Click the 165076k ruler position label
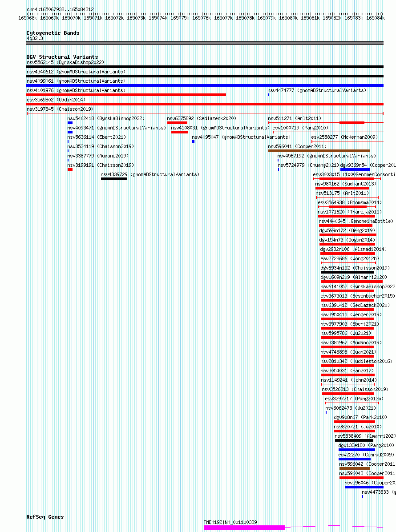This screenshot has height=532, width=396. [202, 18]
